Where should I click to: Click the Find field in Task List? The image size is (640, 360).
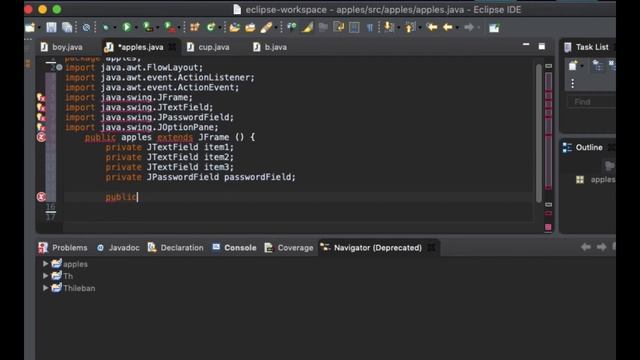pos(591,102)
